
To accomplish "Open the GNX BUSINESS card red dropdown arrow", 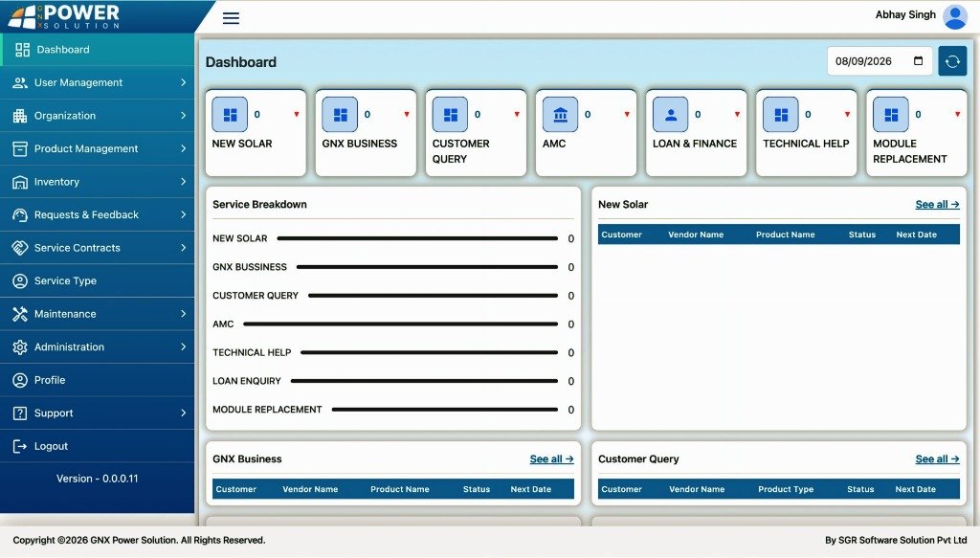I will 406,114.
